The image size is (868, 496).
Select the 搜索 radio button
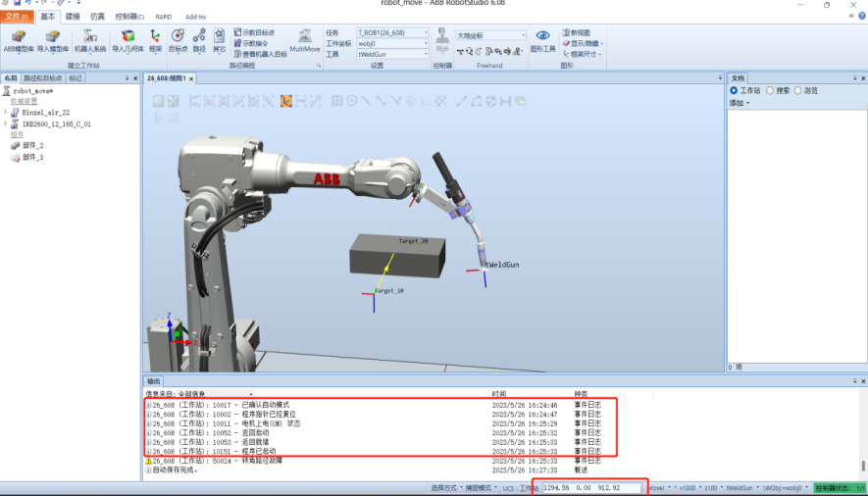(x=770, y=91)
